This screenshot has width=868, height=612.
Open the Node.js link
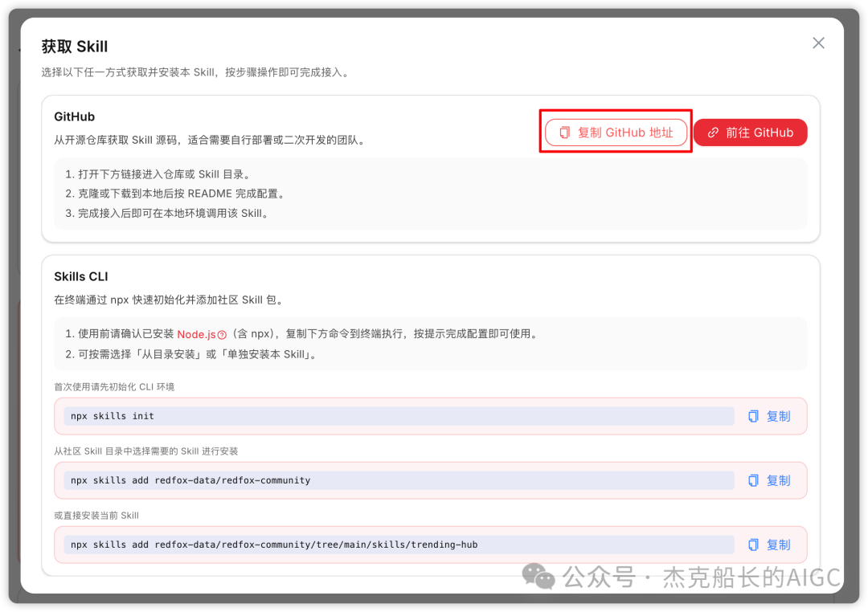point(197,334)
